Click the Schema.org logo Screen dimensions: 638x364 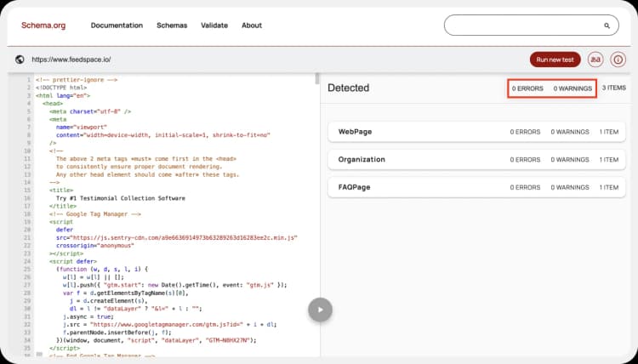coord(43,26)
